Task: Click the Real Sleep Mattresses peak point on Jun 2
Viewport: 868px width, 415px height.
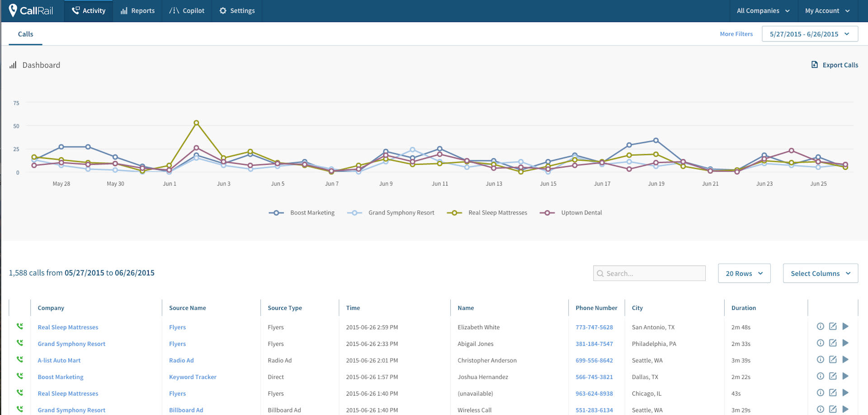Action: pyautogui.click(x=196, y=123)
